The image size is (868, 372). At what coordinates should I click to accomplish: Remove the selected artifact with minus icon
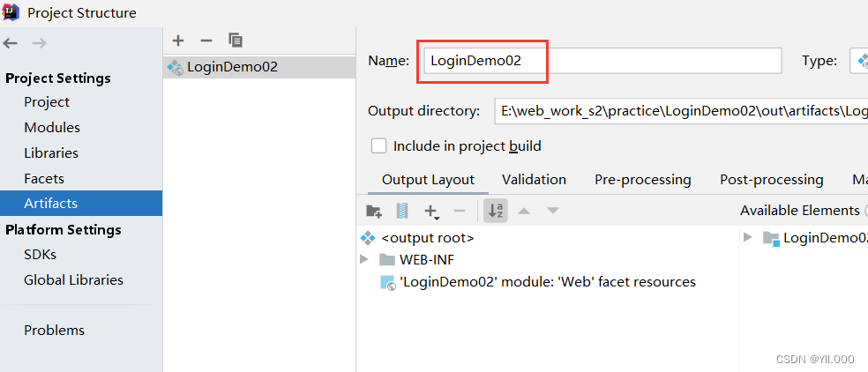206,40
